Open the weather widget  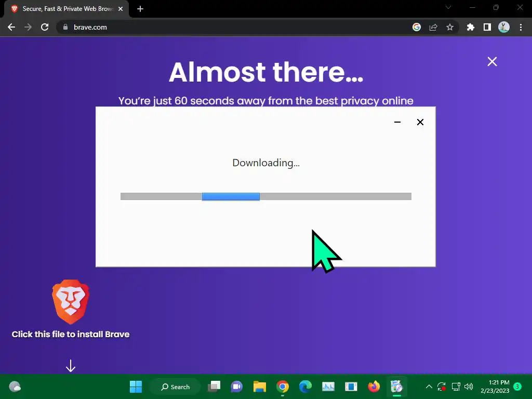click(15, 387)
